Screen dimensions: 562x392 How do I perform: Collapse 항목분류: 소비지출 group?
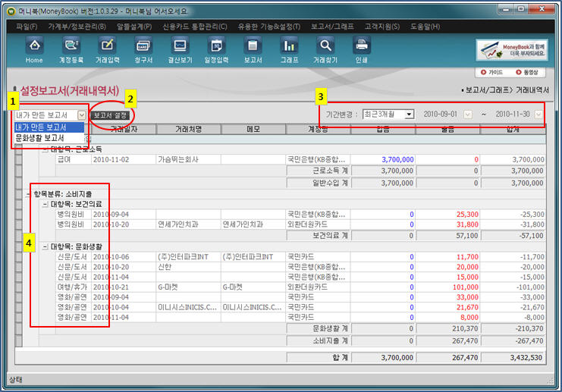(28, 194)
